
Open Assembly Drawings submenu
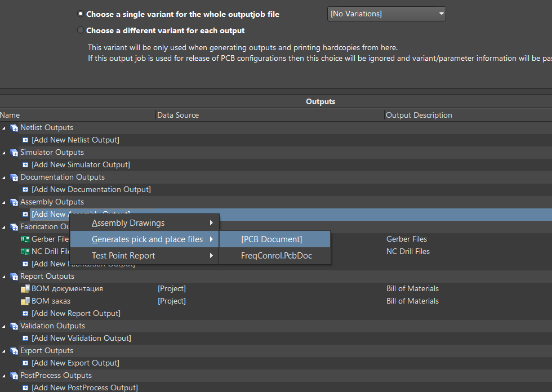[x=145, y=222]
